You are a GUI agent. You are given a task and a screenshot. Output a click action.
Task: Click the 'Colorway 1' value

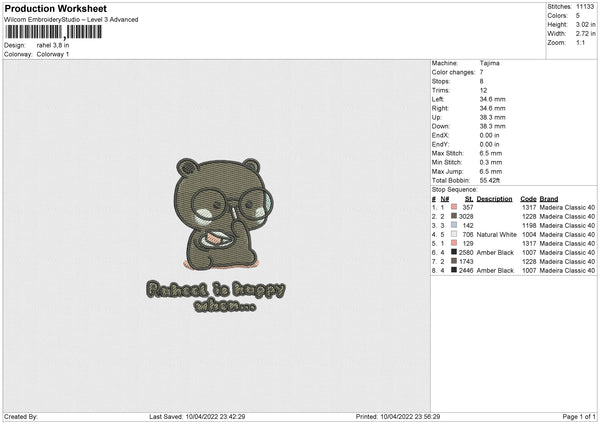53,54
